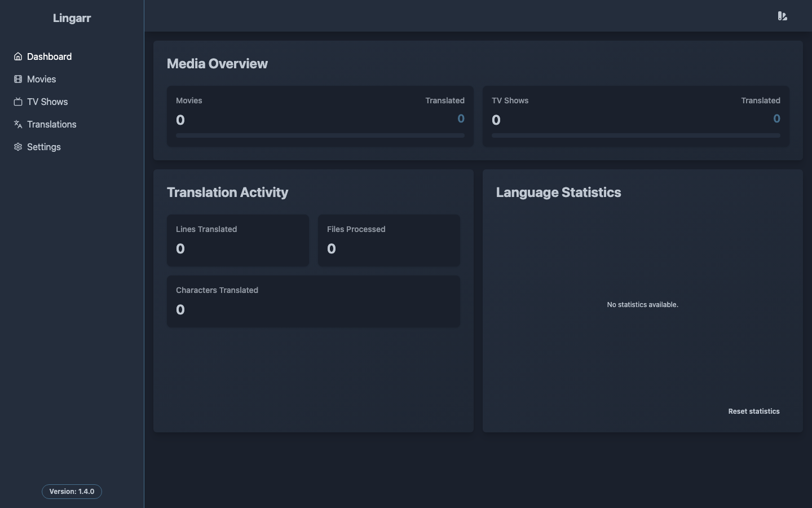Click the Translation Activity heading

point(227,192)
